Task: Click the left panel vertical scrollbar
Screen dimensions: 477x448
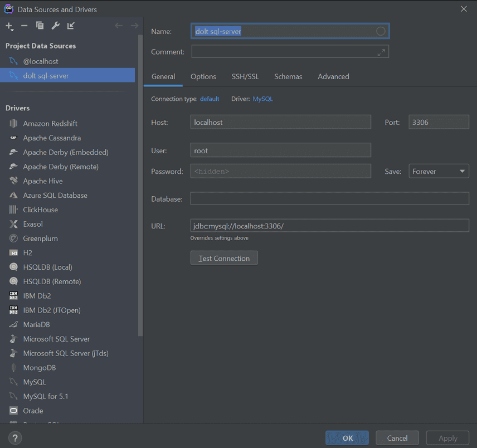Action: 140,185
